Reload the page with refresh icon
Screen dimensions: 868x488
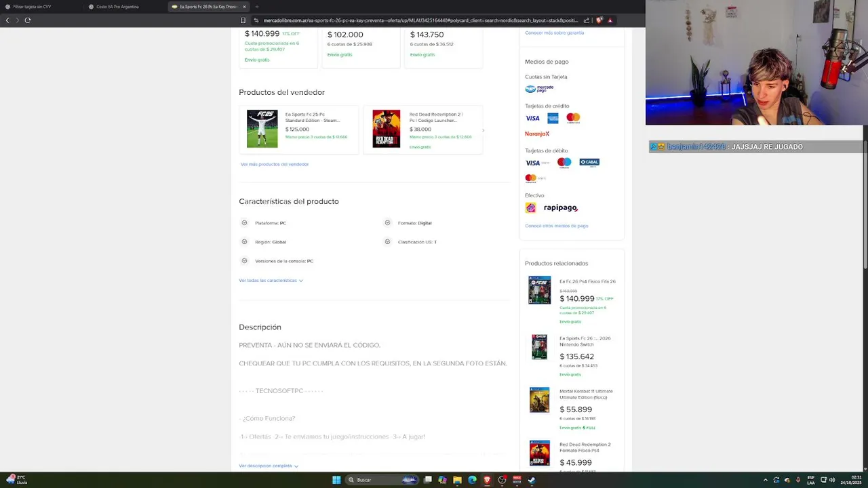(x=28, y=20)
